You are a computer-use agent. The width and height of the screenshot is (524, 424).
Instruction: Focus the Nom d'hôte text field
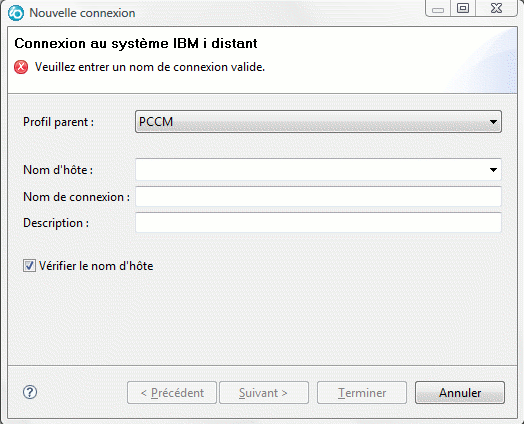point(311,170)
